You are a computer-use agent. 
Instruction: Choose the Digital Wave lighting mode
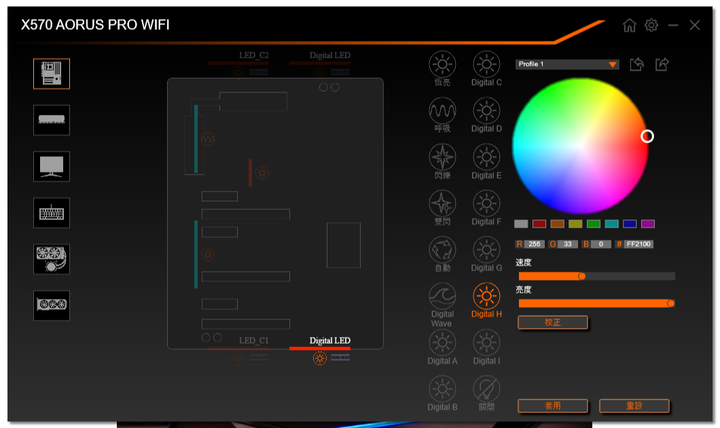tap(442, 305)
